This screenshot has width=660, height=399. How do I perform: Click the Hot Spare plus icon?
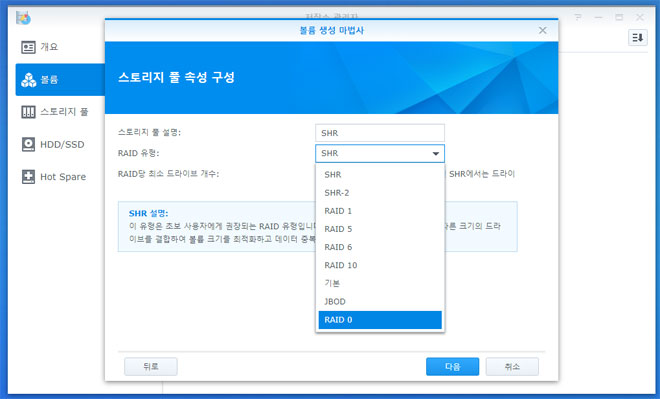click(x=28, y=177)
